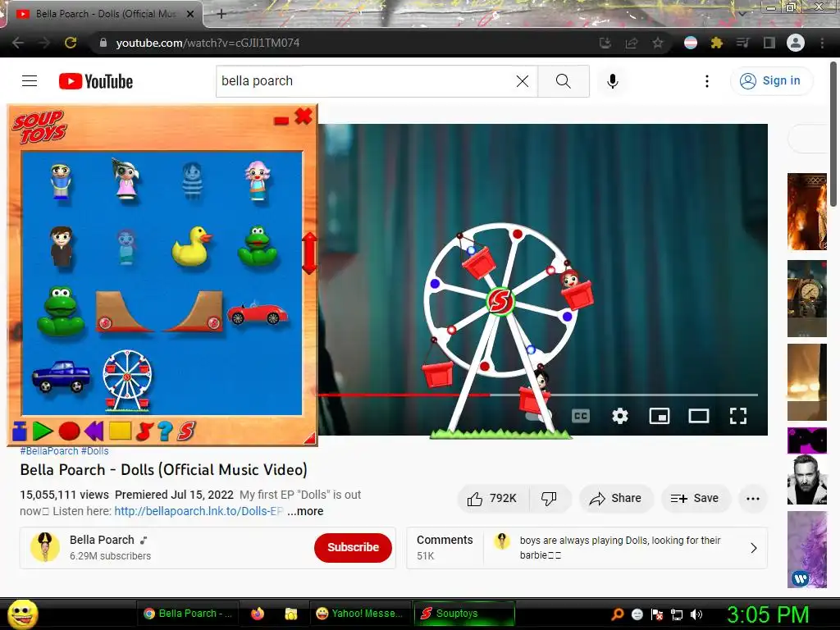Open a new browser tab

[x=221, y=14]
